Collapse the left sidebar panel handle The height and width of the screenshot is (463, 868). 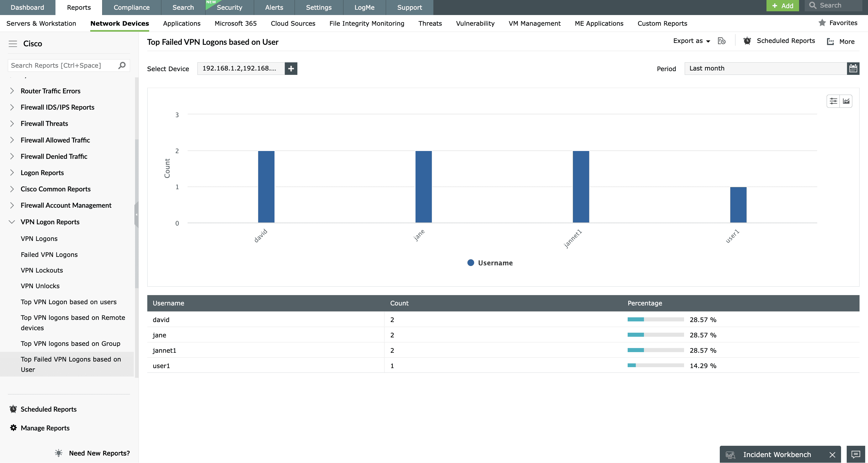coord(137,214)
